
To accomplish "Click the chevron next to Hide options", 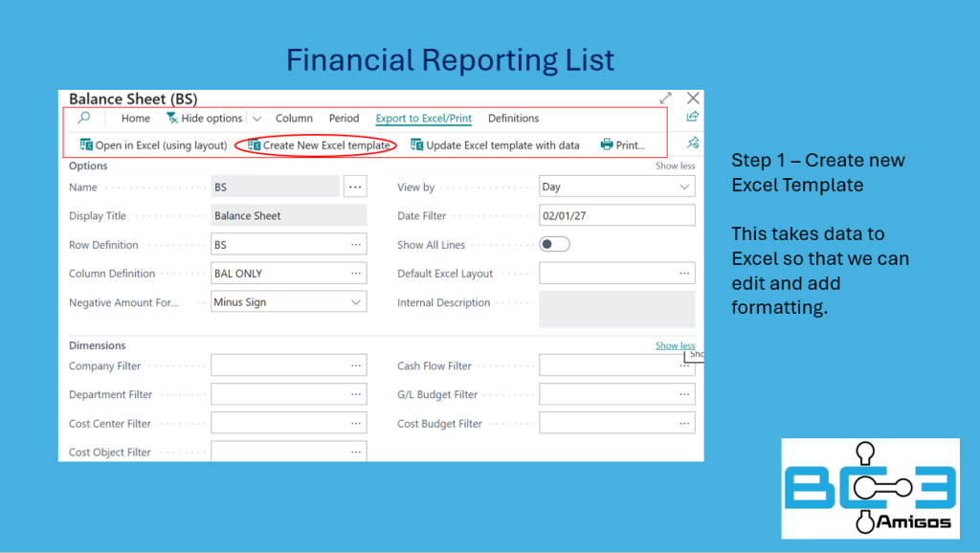I will pyautogui.click(x=256, y=119).
